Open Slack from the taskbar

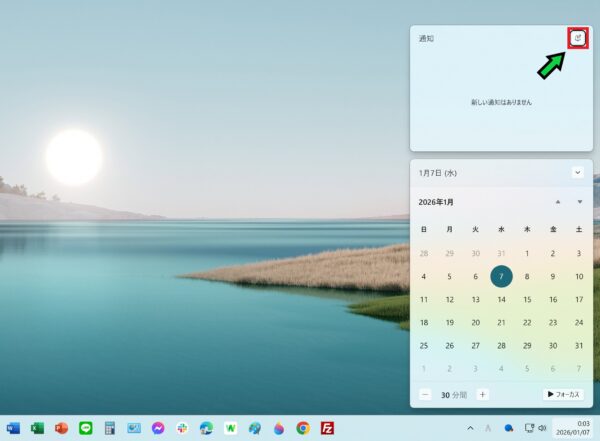coord(182,428)
